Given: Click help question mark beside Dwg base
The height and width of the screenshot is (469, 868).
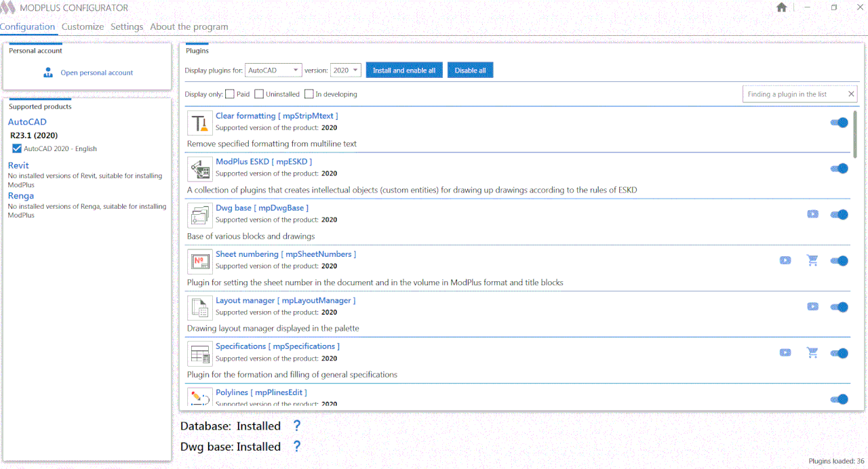Looking at the screenshot, I should point(296,446).
